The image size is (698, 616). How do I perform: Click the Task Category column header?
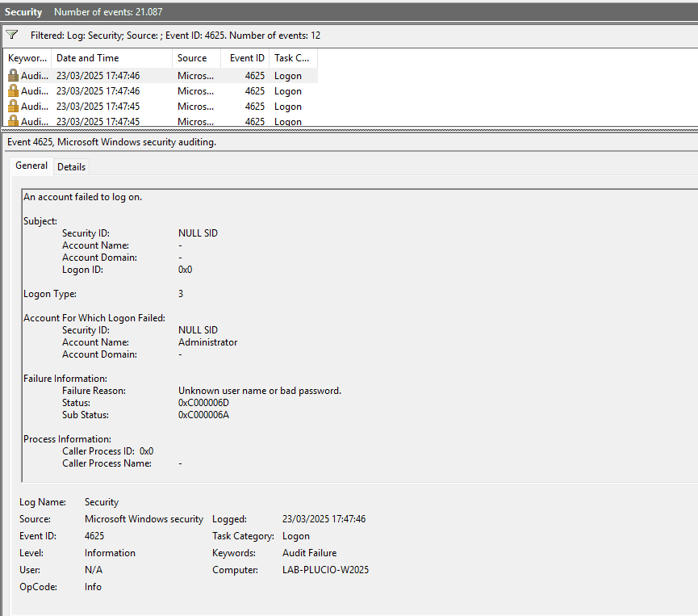click(291, 58)
